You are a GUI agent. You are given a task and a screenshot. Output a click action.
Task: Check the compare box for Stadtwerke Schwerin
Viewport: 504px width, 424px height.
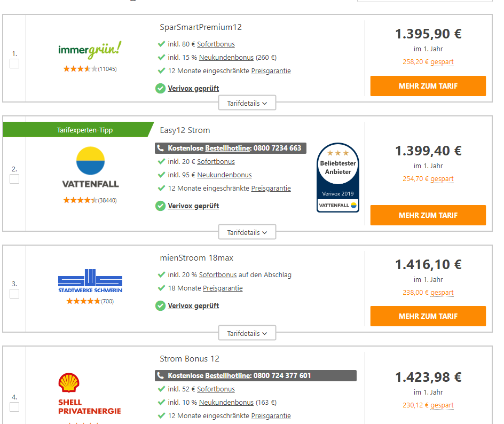pos(14,294)
